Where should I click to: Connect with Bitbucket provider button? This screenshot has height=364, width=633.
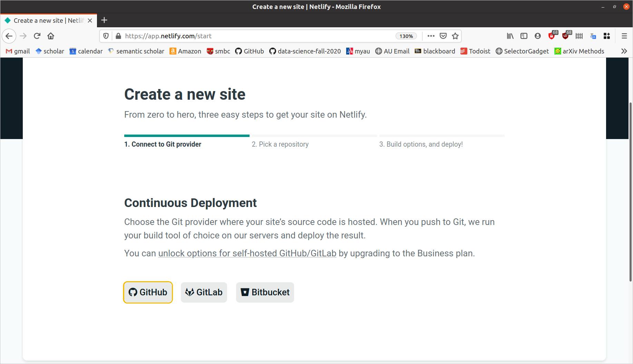265,292
